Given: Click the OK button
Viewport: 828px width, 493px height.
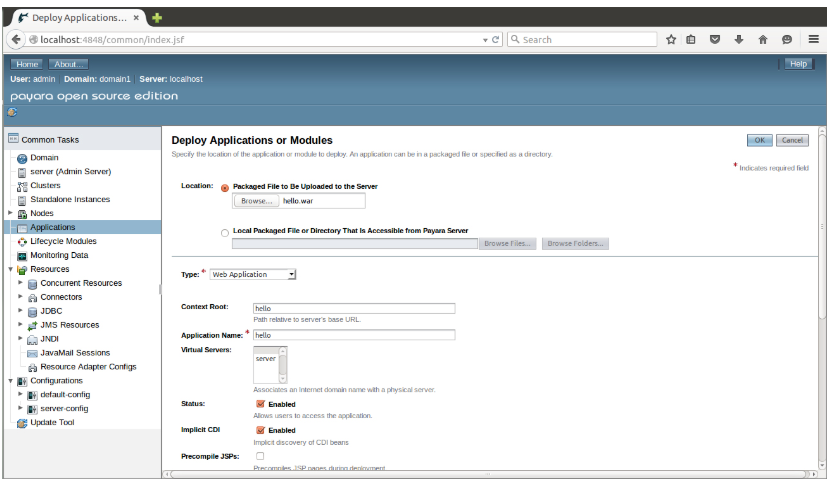Looking at the screenshot, I should pos(759,141).
